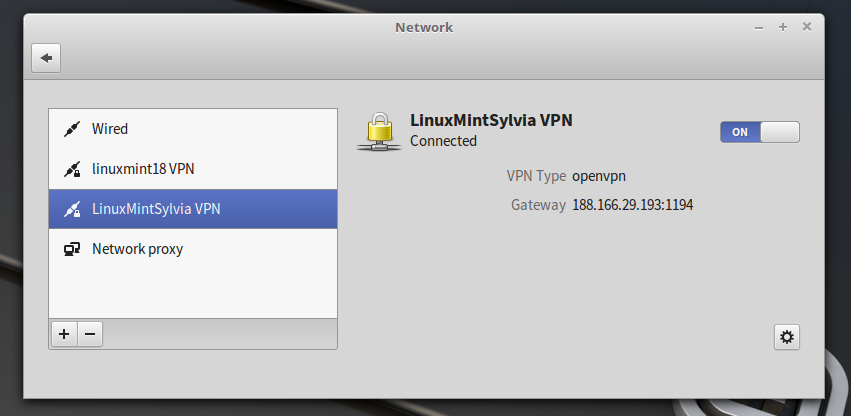Click the openvpn VPN Type value

599,176
